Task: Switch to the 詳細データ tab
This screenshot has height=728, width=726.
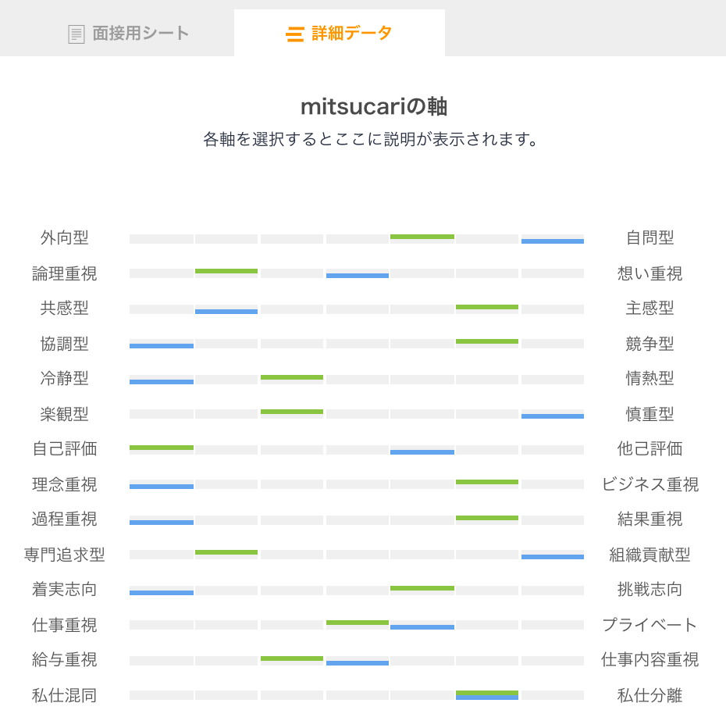Action: coord(340,34)
